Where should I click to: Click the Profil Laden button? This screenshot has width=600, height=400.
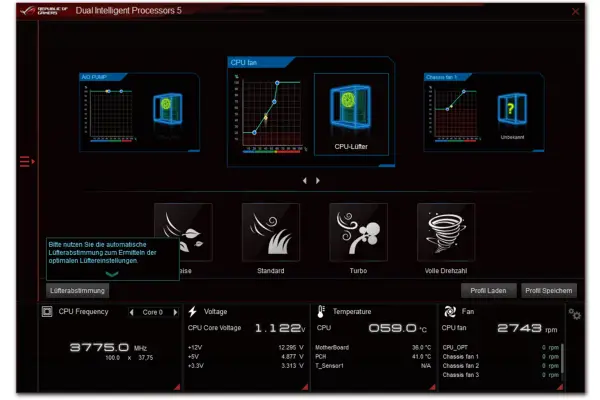tap(488, 291)
